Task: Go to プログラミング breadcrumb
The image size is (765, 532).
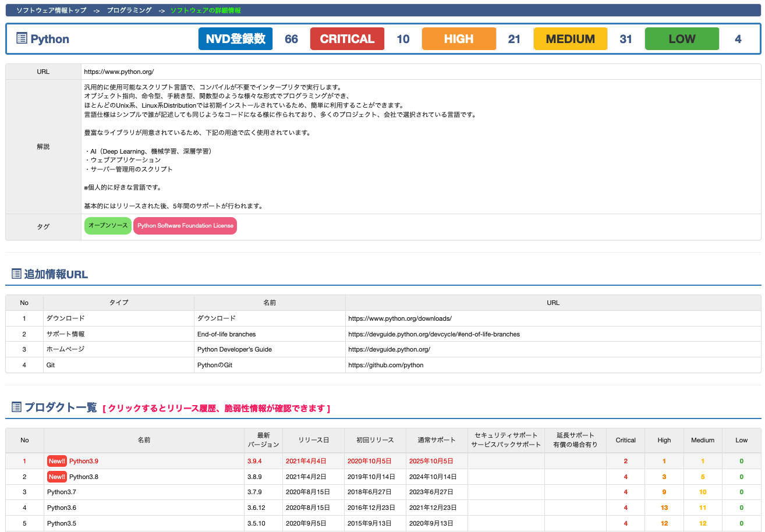Action: click(x=129, y=10)
